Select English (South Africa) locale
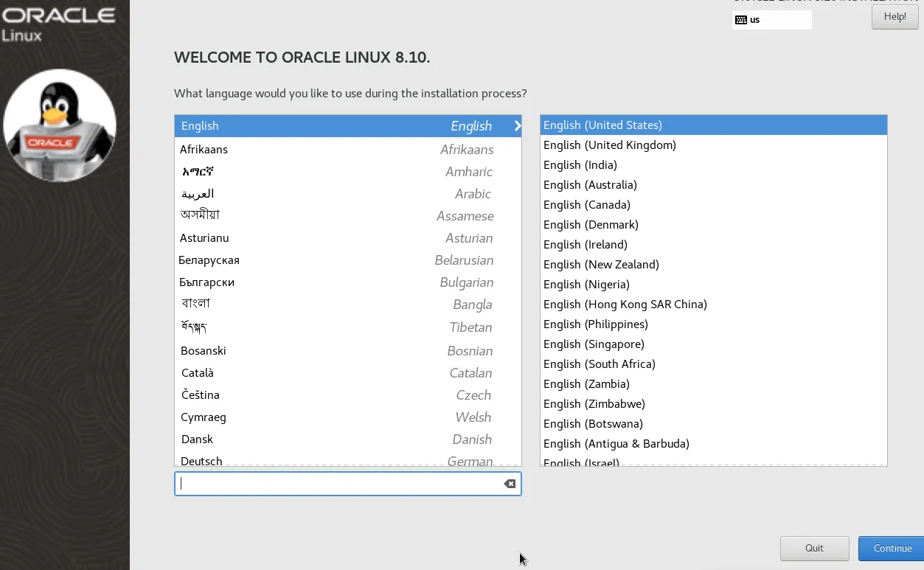 (x=713, y=364)
